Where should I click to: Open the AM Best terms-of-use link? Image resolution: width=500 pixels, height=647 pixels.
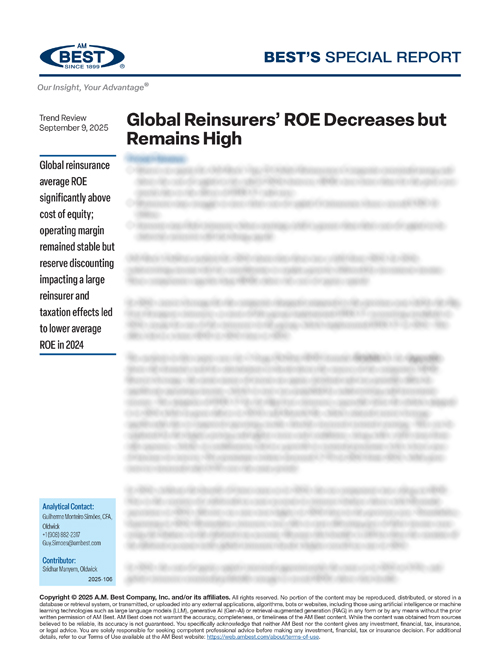click(263, 637)
